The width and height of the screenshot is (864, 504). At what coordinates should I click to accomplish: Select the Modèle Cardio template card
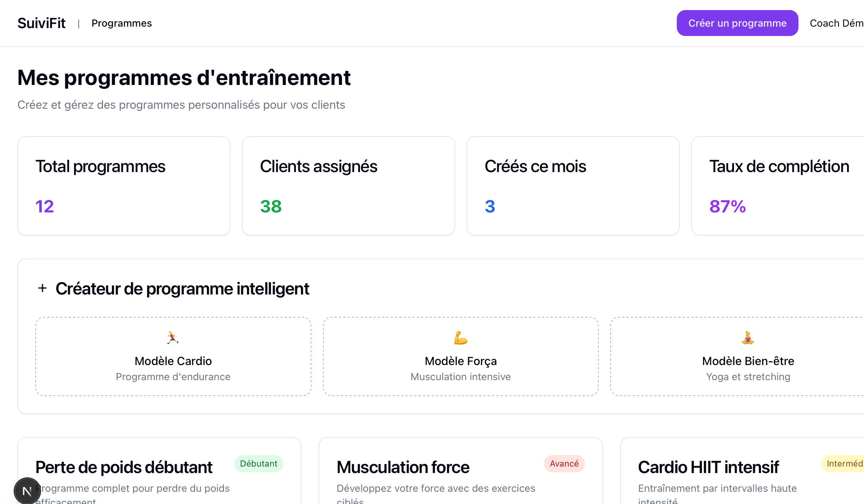173,356
